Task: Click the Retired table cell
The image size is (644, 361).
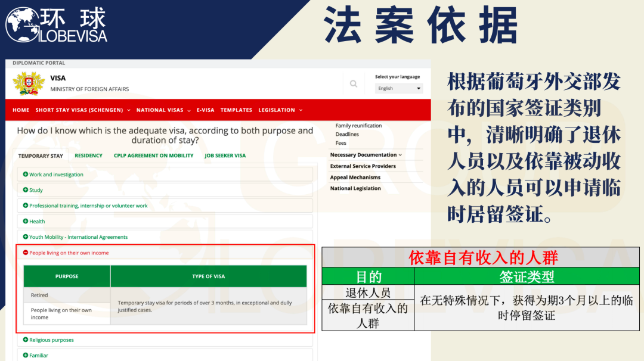Action: (67, 295)
